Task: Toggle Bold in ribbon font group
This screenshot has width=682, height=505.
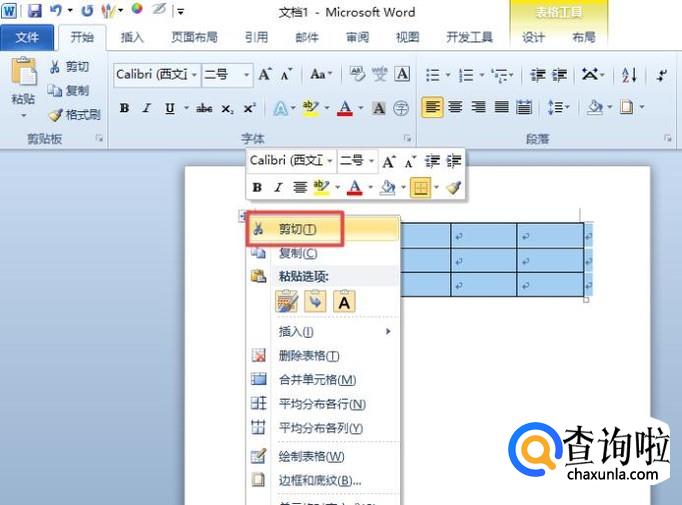Action: tap(124, 108)
